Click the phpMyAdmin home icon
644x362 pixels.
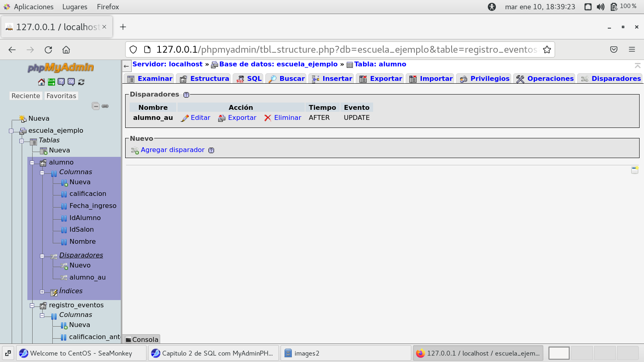tap(41, 82)
